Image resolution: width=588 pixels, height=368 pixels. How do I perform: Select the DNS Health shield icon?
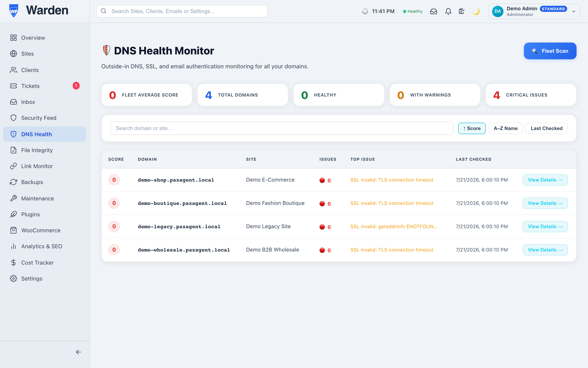(13, 134)
